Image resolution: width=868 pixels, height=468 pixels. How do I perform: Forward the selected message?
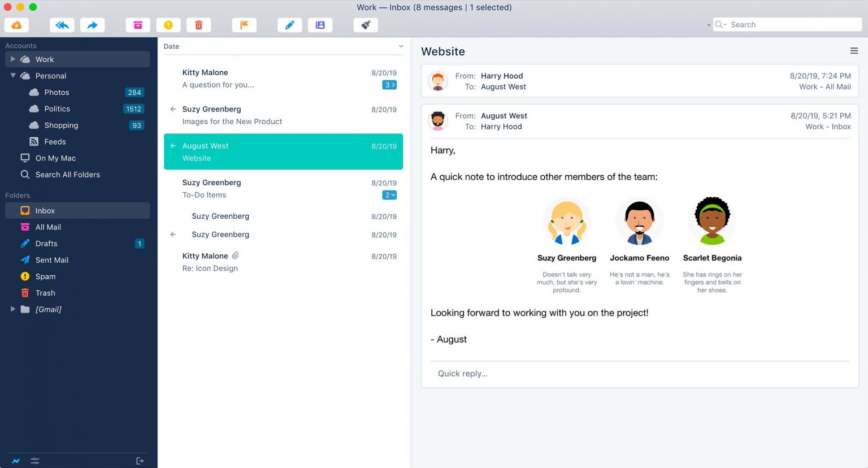(92, 24)
